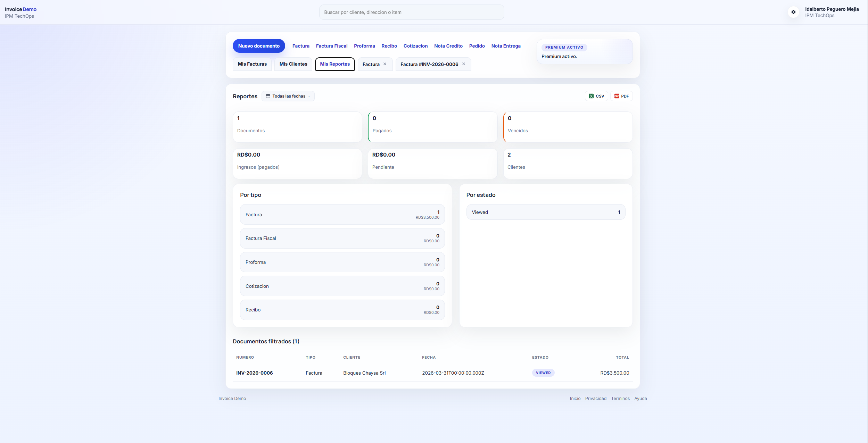This screenshot has width=868, height=443.
Task: Click the PREMIUM ACTIVO badge
Action: click(x=563, y=47)
